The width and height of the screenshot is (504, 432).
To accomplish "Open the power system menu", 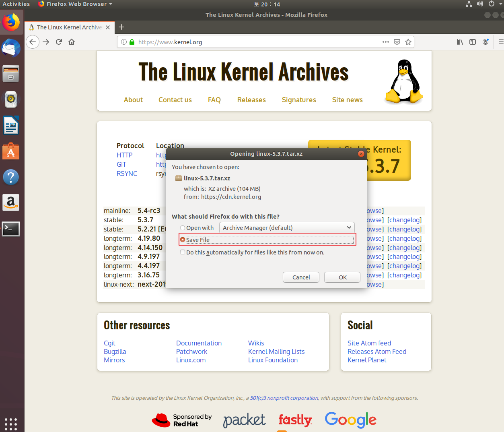I will pyautogui.click(x=491, y=4).
